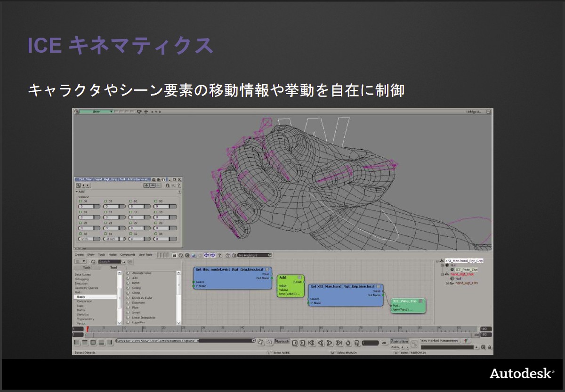Click previous arrow in Add property editor
Image resolution: width=565 pixels, height=392 pixels.
83,185
